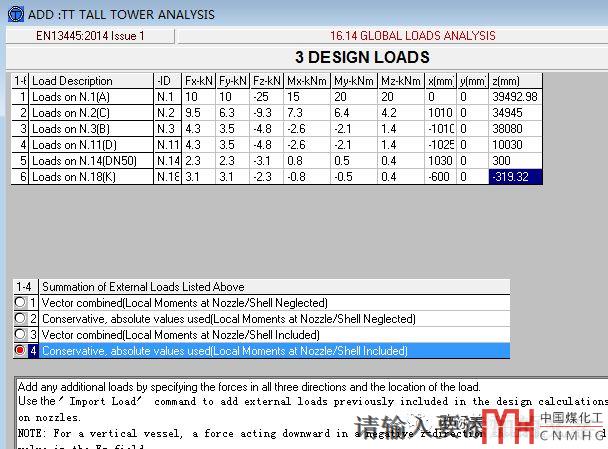Select option 2 Conservative, moments neglected

click(20, 318)
